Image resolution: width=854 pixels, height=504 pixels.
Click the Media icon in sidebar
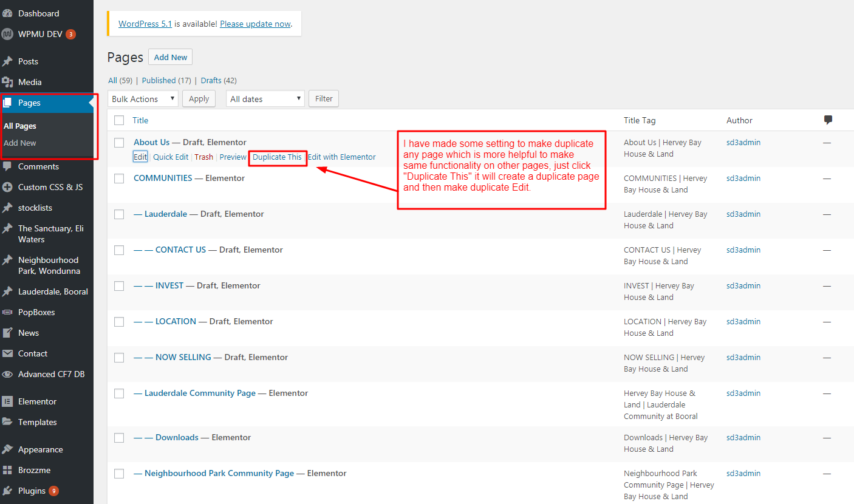(x=7, y=82)
